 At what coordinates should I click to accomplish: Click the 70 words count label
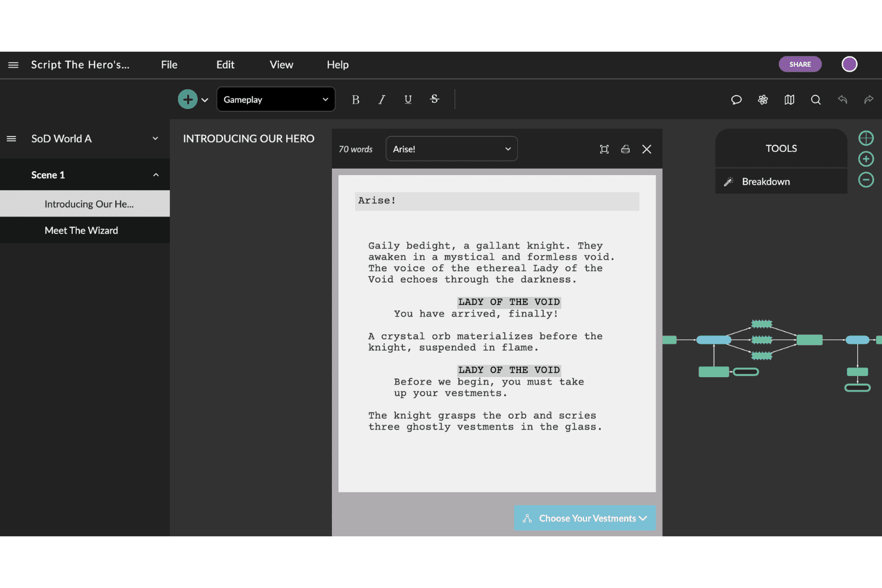[355, 150]
